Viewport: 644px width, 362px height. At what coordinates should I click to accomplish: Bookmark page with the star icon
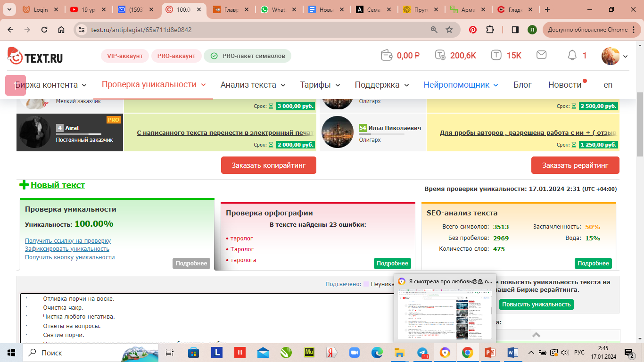[x=449, y=30]
